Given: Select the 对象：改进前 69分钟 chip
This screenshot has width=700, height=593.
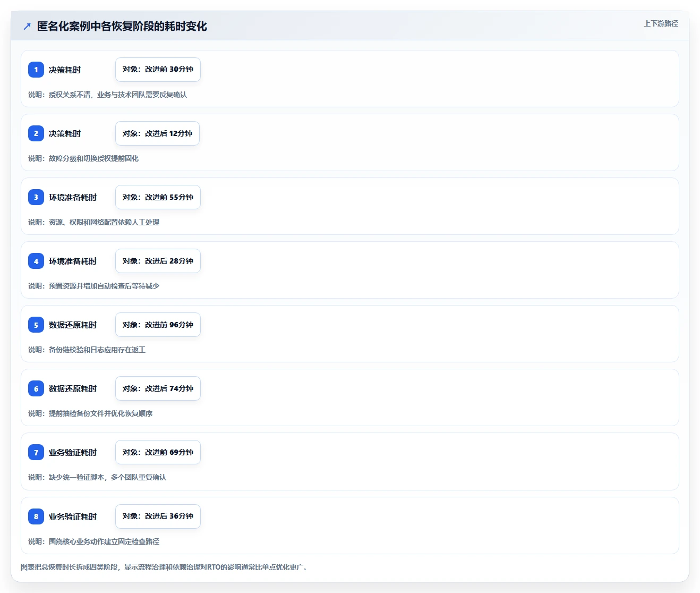Looking at the screenshot, I should pyautogui.click(x=158, y=452).
